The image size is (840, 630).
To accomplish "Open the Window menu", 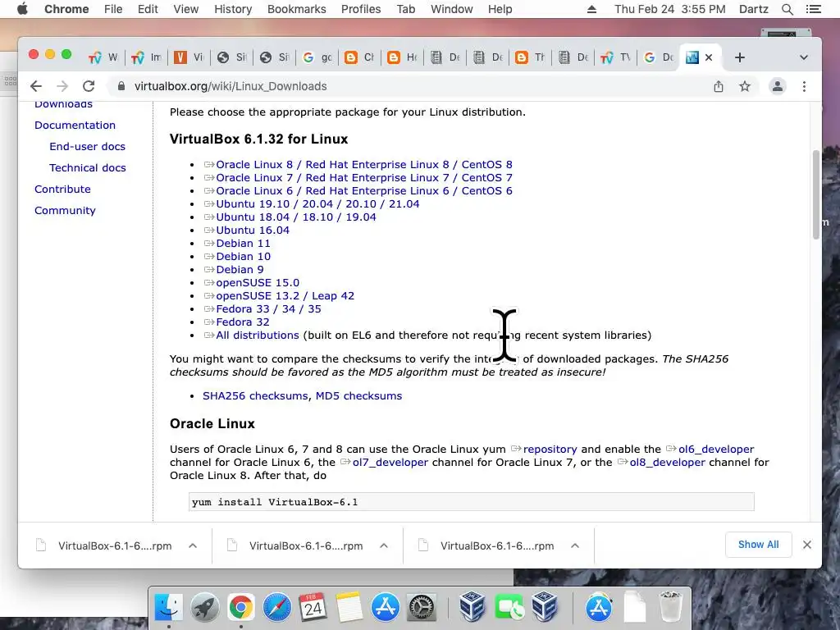I will click(x=452, y=9).
